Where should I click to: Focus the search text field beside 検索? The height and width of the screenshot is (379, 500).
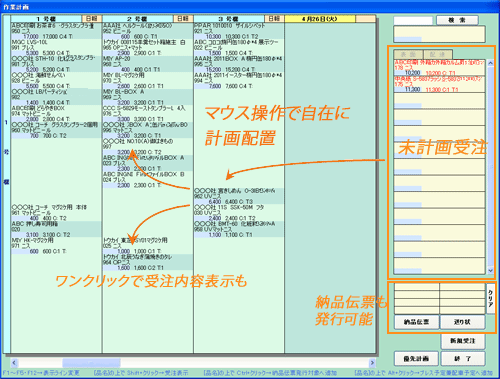413,20
